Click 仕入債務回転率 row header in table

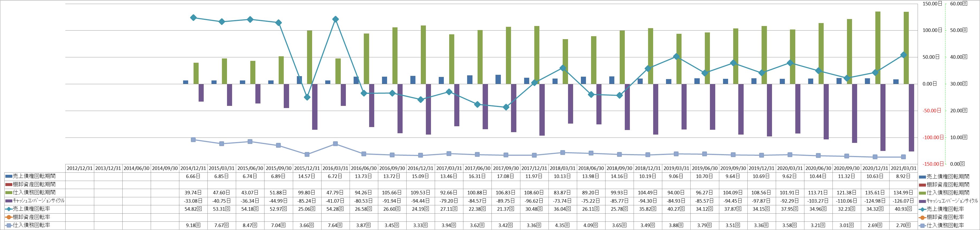point(35,225)
